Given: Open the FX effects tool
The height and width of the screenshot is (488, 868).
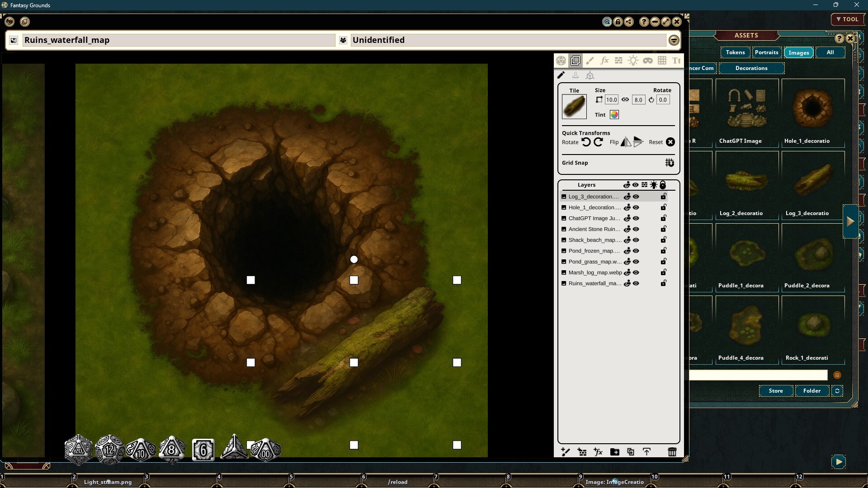Looking at the screenshot, I should pos(604,61).
